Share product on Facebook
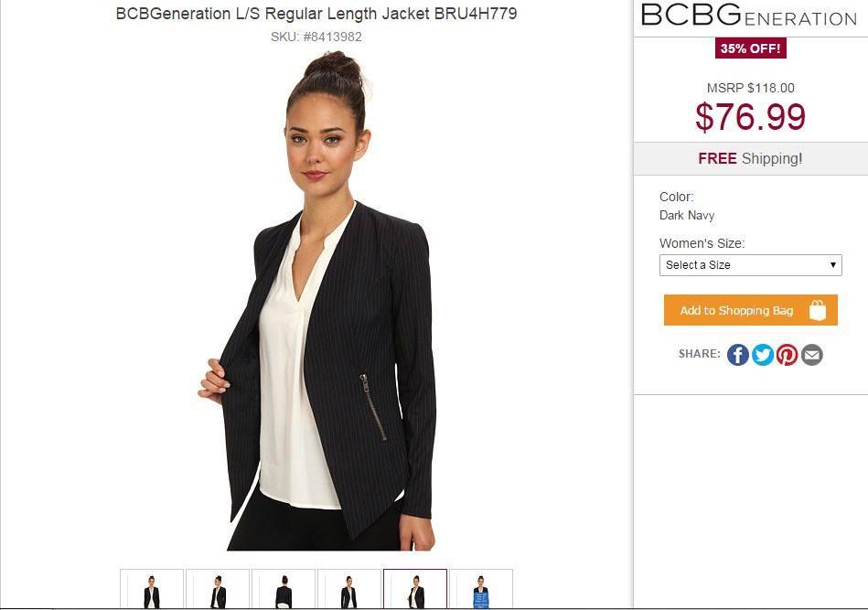The width and height of the screenshot is (868, 610). point(738,355)
